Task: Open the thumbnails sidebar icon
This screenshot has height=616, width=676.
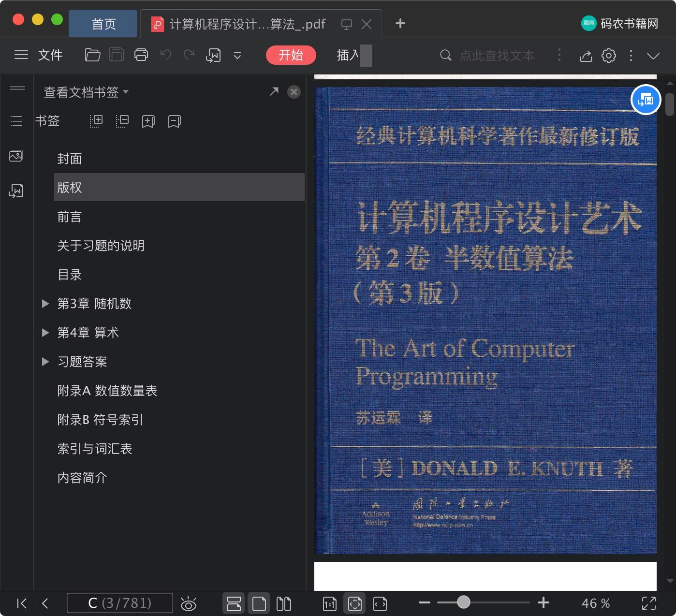Action: tap(16, 156)
